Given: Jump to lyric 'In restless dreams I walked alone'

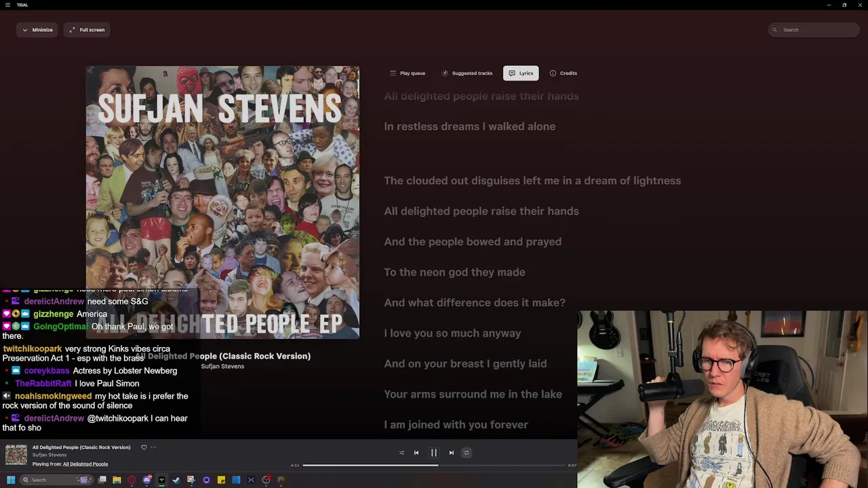Looking at the screenshot, I should tap(469, 126).
